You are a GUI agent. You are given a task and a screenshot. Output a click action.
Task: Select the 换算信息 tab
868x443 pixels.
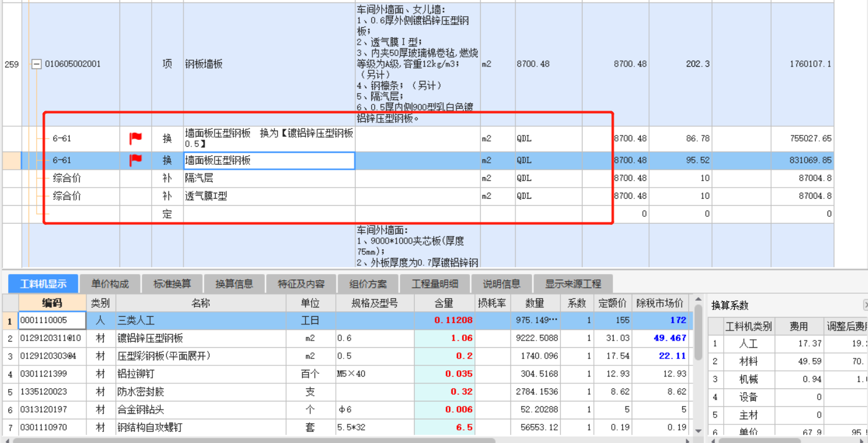tap(234, 284)
